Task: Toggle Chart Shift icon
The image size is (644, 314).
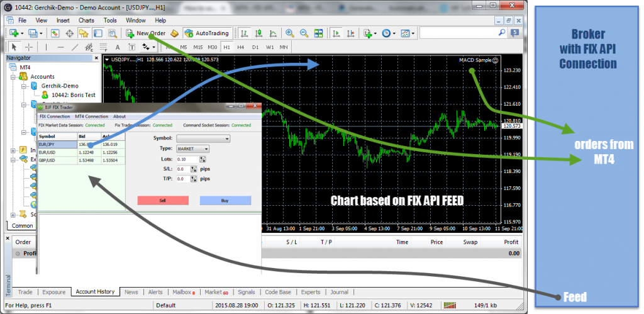Action: (x=351, y=33)
